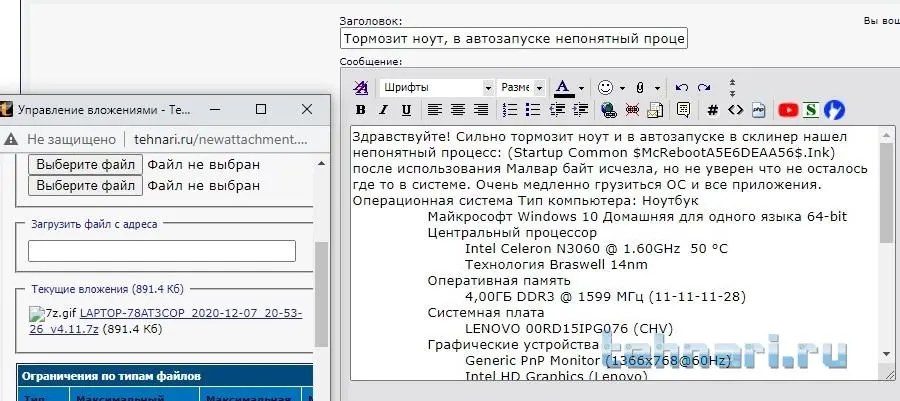Close the attachment manager window

(307, 109)
